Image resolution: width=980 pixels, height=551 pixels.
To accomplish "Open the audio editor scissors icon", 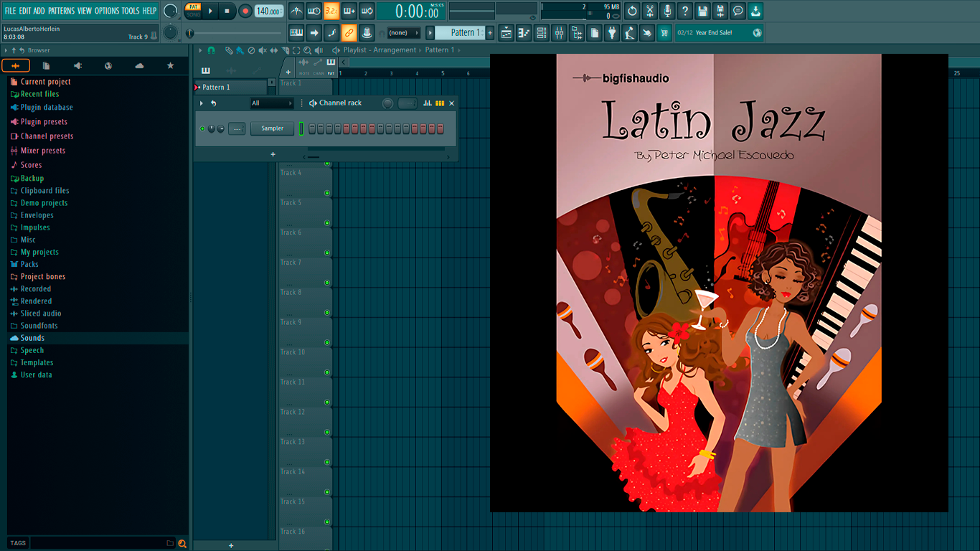I will coord(649,11).
